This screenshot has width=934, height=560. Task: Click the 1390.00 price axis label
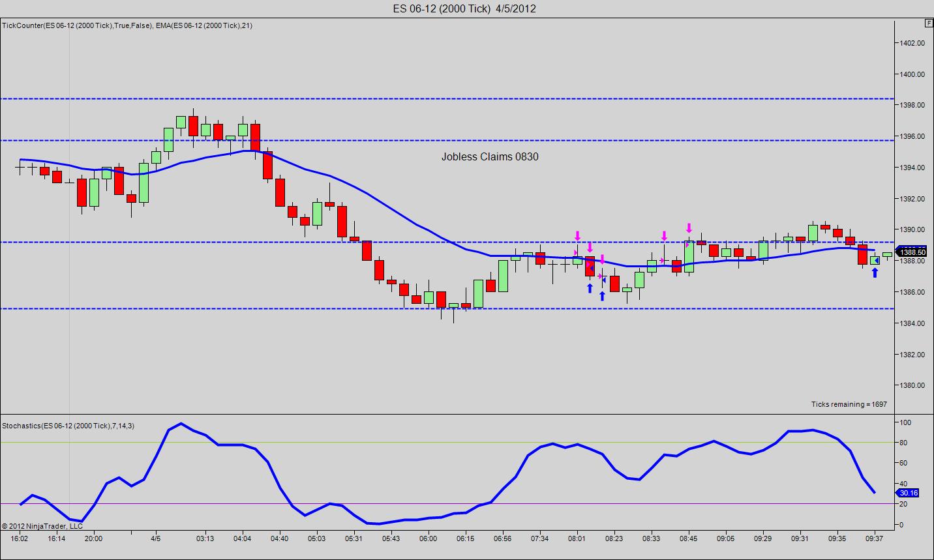pyautogui.click(x=912, y=229)
